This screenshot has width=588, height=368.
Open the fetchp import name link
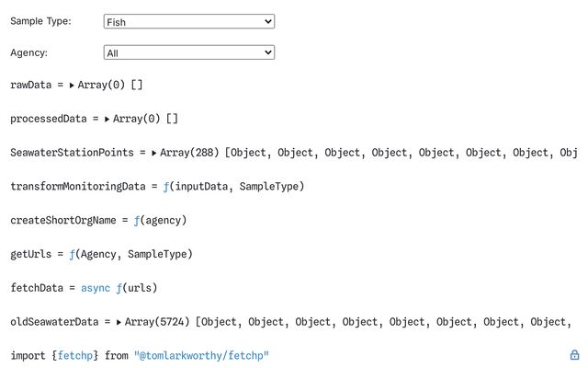(x=75, y=355)
